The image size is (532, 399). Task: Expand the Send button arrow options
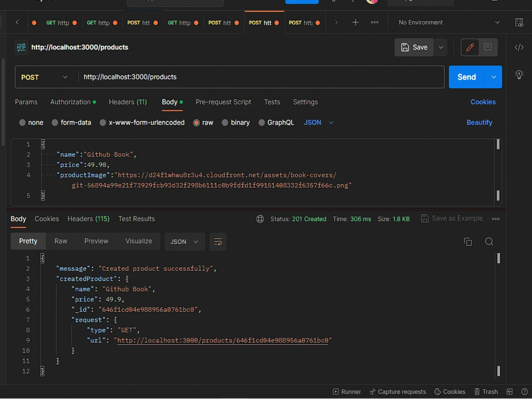click(494, 77)
